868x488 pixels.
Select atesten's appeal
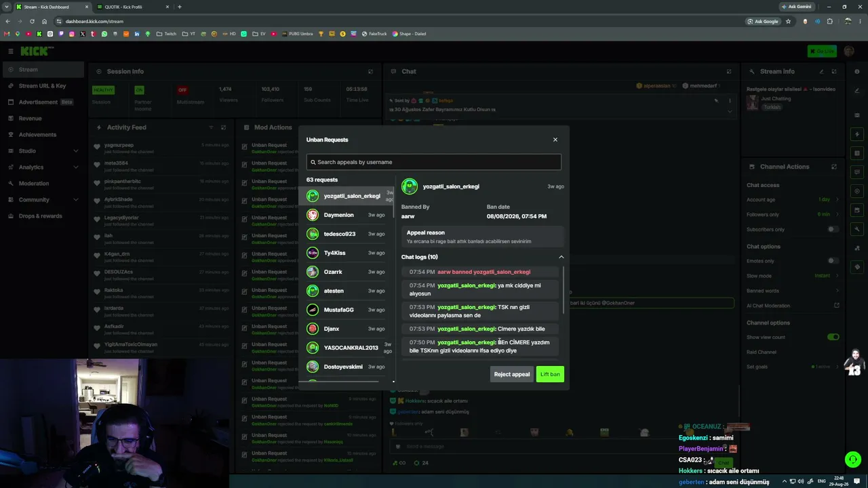pos(347,291)
